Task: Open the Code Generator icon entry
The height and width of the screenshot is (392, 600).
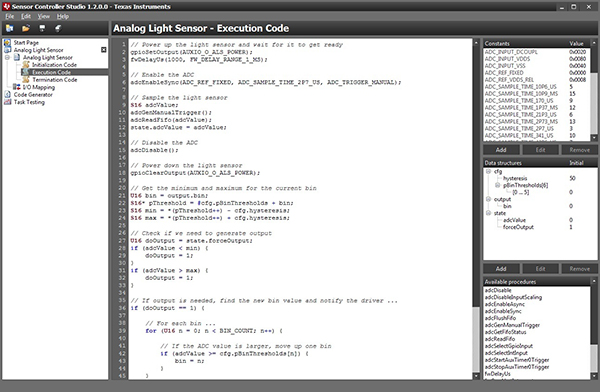Action: 7,95
